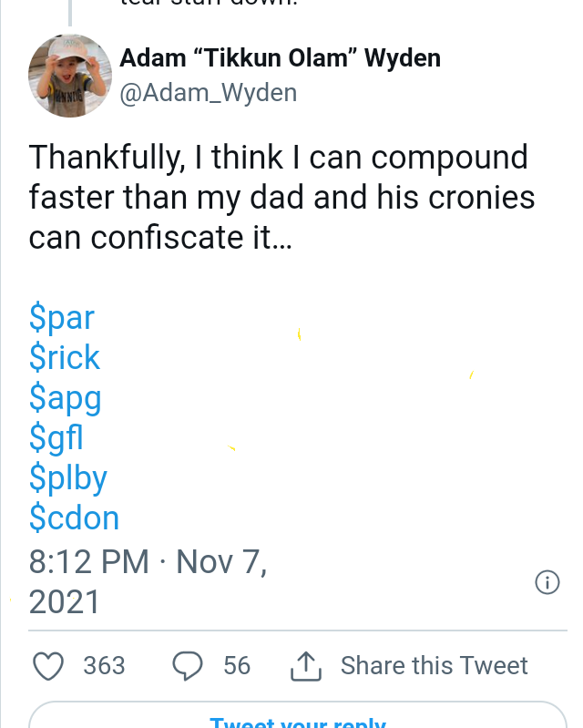Click the $rick cashtag link

(65, 358)
